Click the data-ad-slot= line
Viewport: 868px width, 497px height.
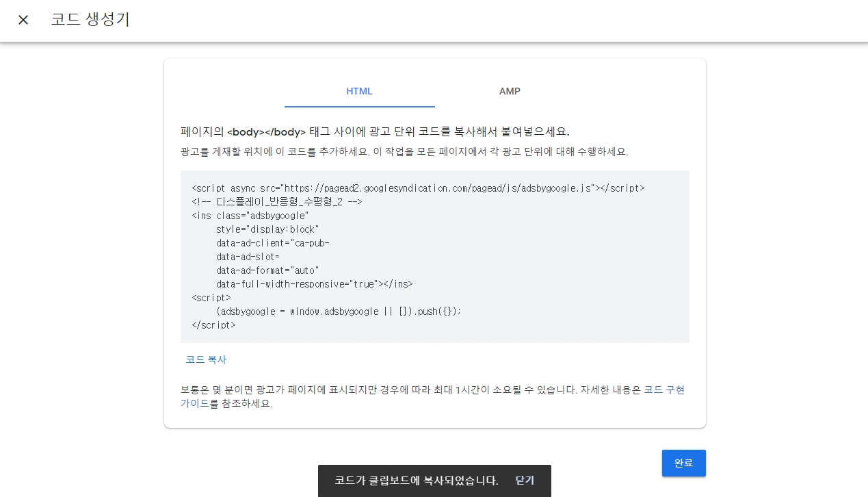pyautogui.click(x=248, y=257)
